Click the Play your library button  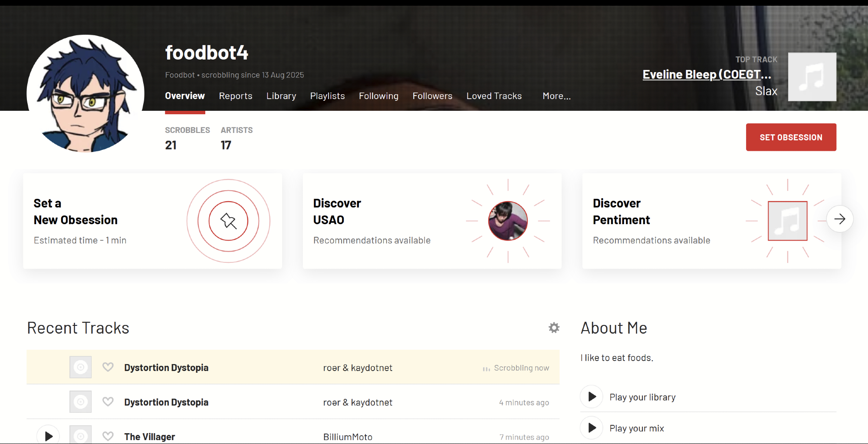592,397
